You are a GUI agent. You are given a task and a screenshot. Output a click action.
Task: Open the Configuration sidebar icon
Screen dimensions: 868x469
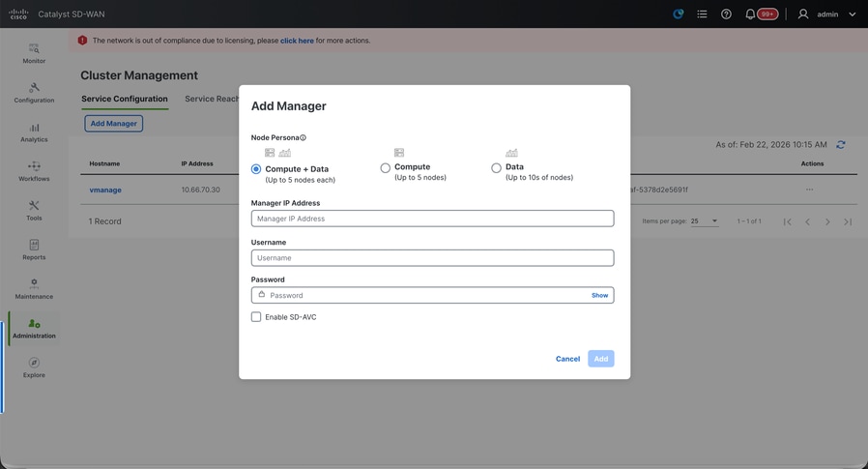(34, 93)
